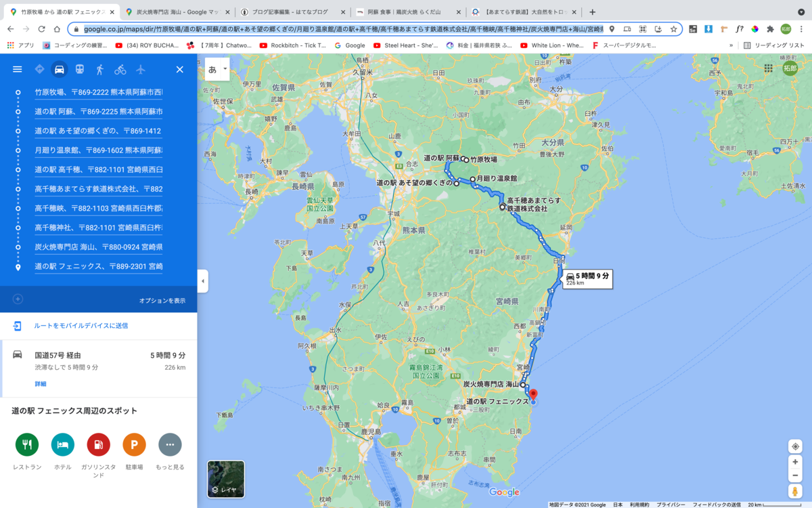The image size is (812, 508).
Task: Click the '月廻り温泉館' map waypoint label
Action: tap(497, 178)
